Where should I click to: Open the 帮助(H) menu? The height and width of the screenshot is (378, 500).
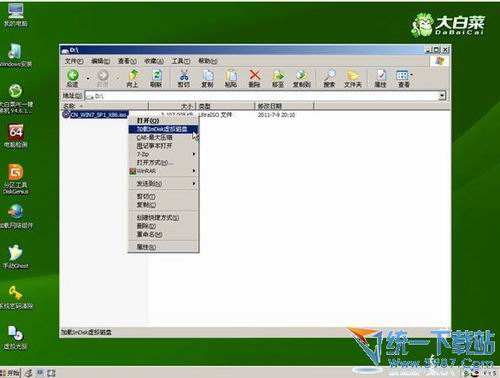pos(207,61)
